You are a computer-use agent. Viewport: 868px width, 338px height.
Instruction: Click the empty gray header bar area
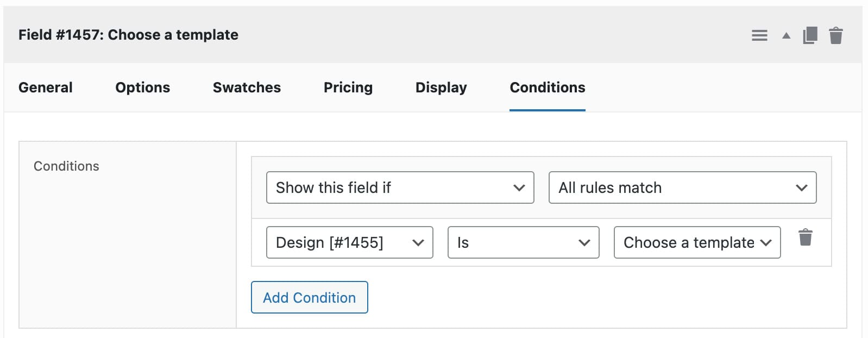489,35
